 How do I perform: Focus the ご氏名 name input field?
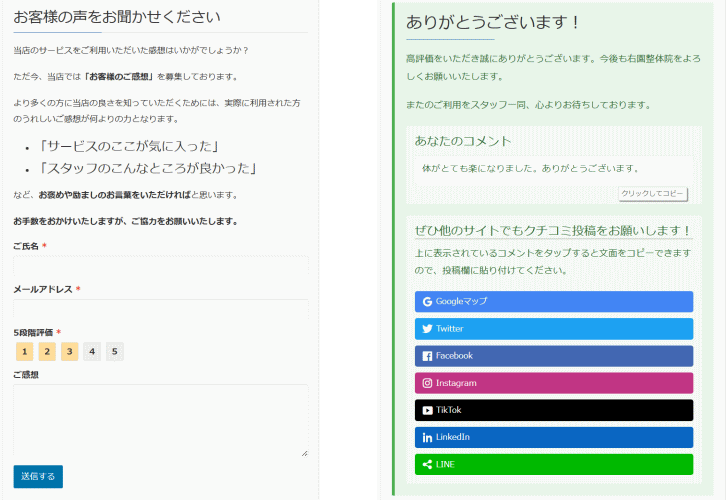(161, 266)
